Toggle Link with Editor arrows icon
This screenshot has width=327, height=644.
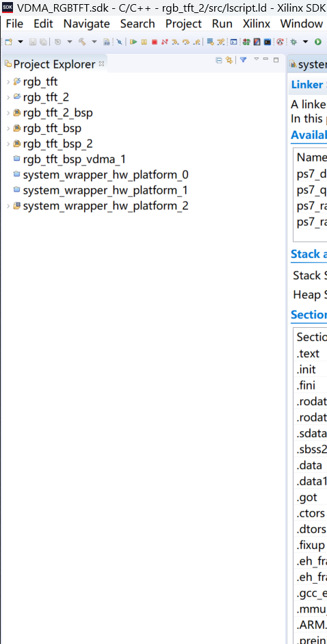tap(228, 60)
